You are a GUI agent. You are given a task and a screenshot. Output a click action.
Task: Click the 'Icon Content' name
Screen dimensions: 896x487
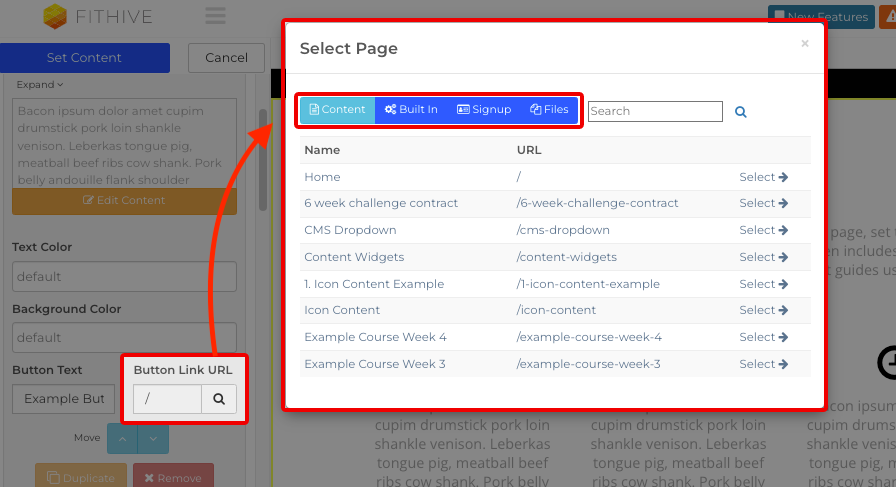click(342, 310)
